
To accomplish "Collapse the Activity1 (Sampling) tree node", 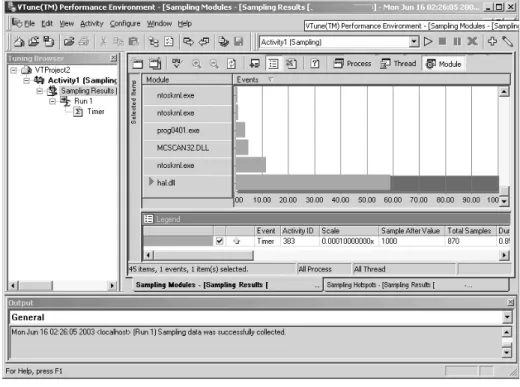I will (26, 80).
